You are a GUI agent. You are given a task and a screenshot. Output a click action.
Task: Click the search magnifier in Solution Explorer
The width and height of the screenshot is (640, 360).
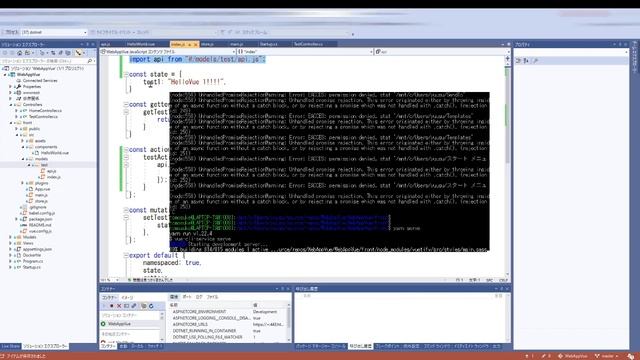coord(90,61)
